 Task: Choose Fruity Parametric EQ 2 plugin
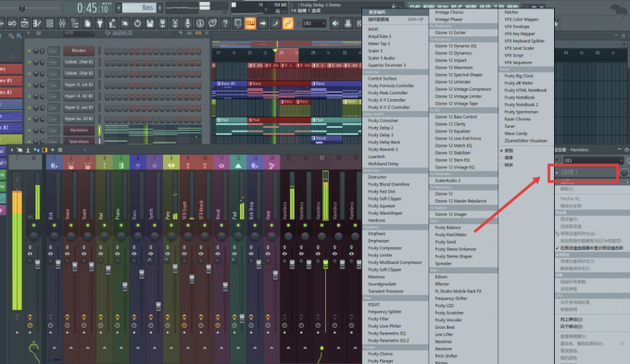click(388, 341)
